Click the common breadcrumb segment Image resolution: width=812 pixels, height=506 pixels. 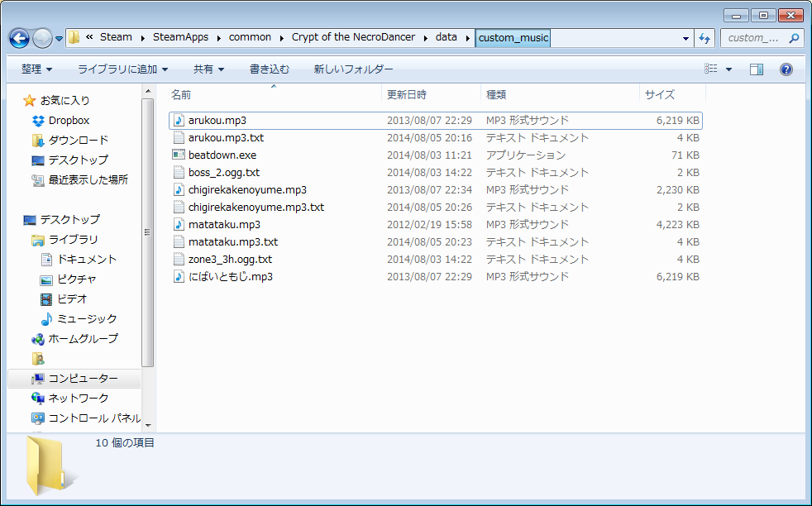[x=250, y=37]
